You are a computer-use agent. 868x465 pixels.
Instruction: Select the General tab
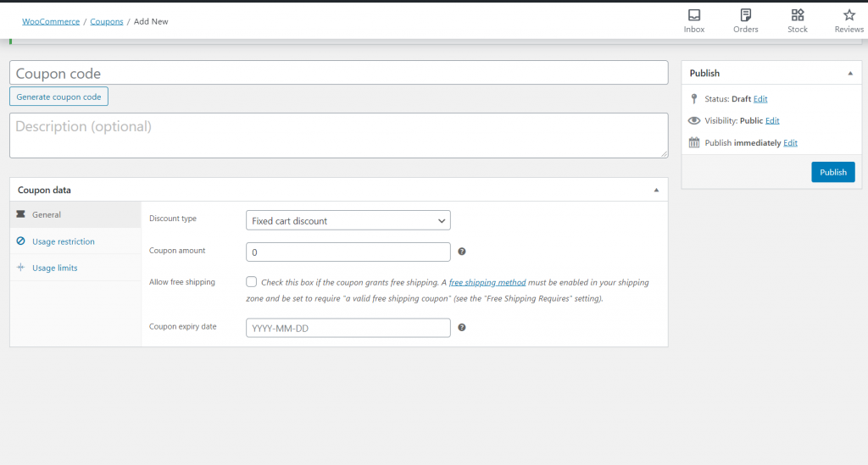click(x=75, y=214)
